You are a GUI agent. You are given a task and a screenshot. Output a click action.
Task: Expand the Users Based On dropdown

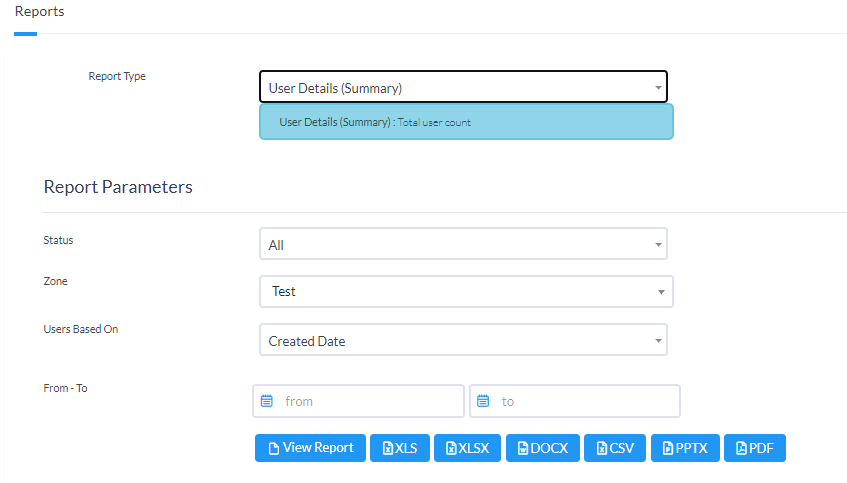pos(462,341)
